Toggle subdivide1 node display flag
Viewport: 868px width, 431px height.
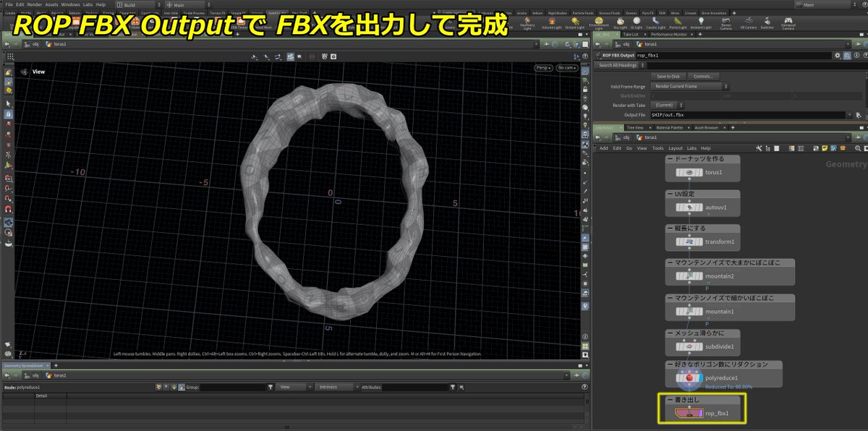[x=702, y=346]
